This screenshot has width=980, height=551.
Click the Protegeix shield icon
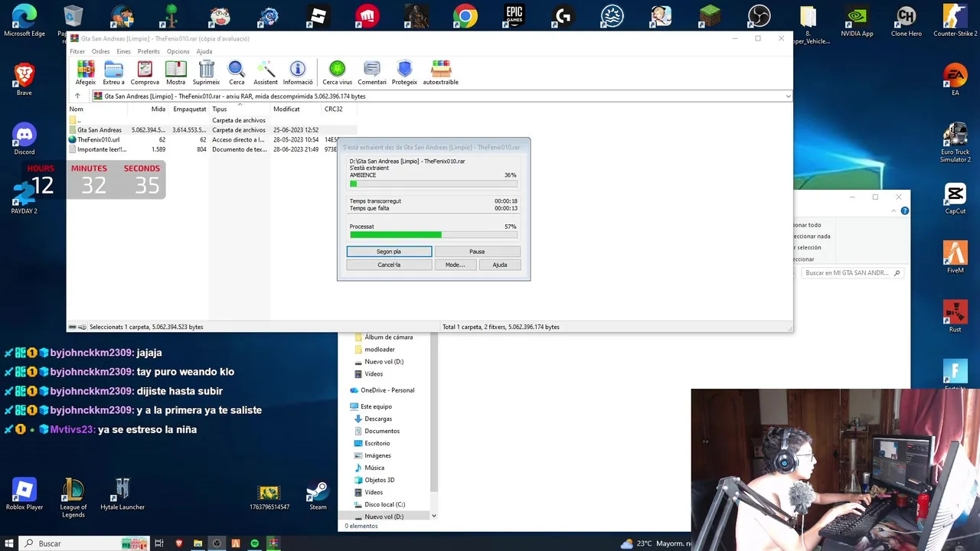tap(404, 73)
